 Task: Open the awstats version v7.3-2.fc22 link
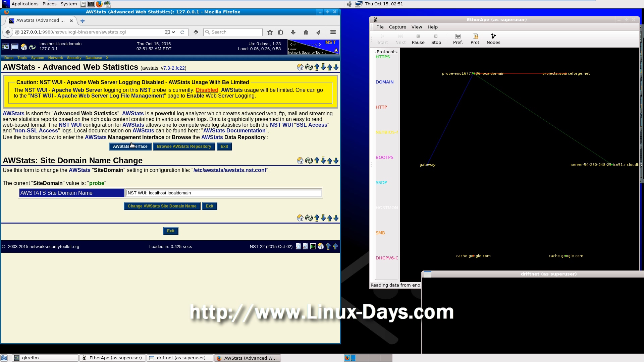[x=174, y=68]
